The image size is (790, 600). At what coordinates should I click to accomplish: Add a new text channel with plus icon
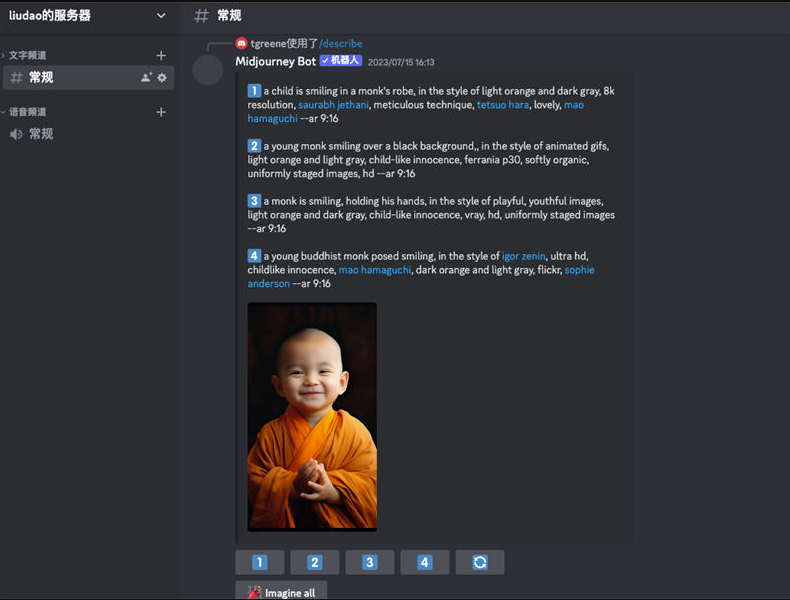pyautogui.click(x=161, y=55)
